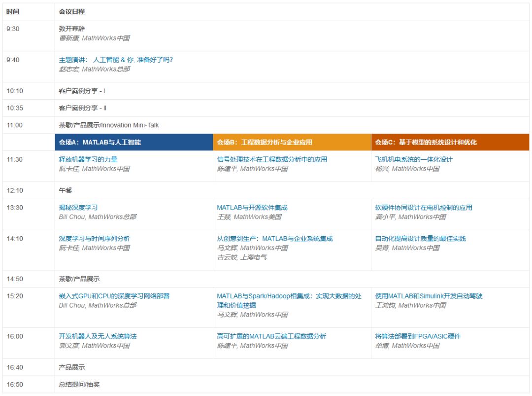This screenshot has height=396, width=532.
Task: Click "Bill Chou, MathWorks总部" in the 13:30 row
Action: point(98,216)
